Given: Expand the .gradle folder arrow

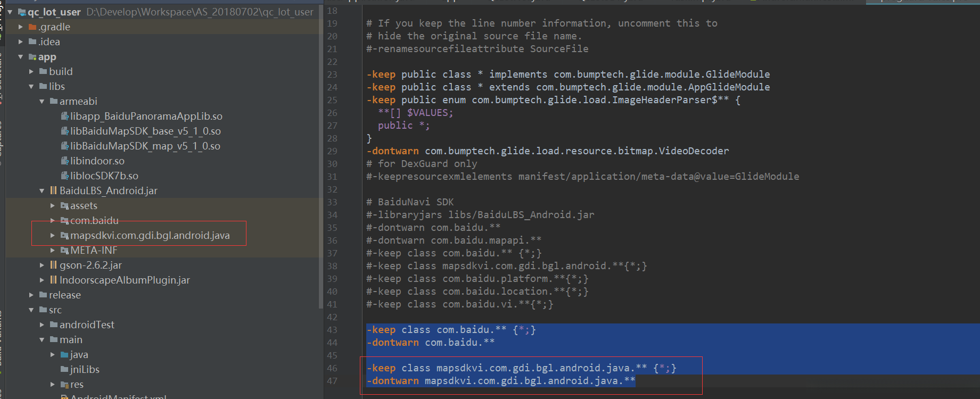Looking at the screenshot, I should tap(21, 27).
